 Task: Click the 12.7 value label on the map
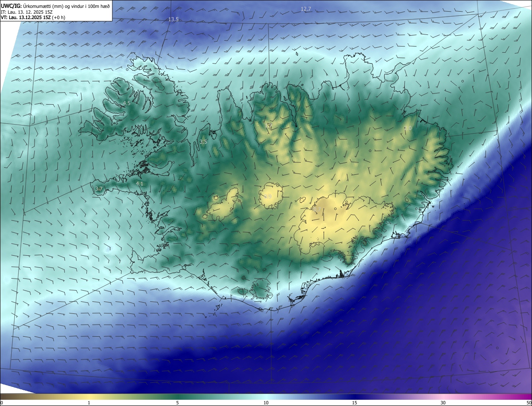click(x=306, y=9)
